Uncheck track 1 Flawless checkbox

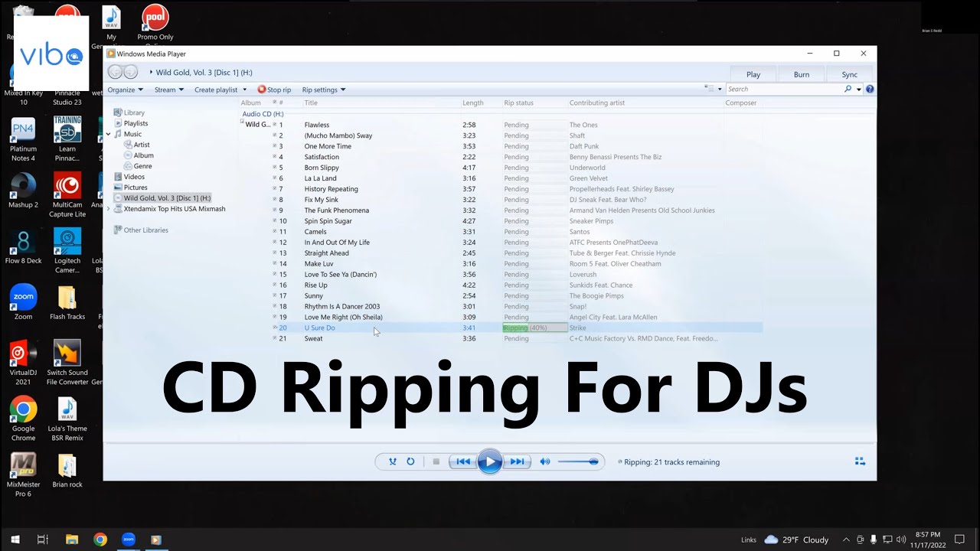click(275, 125)
